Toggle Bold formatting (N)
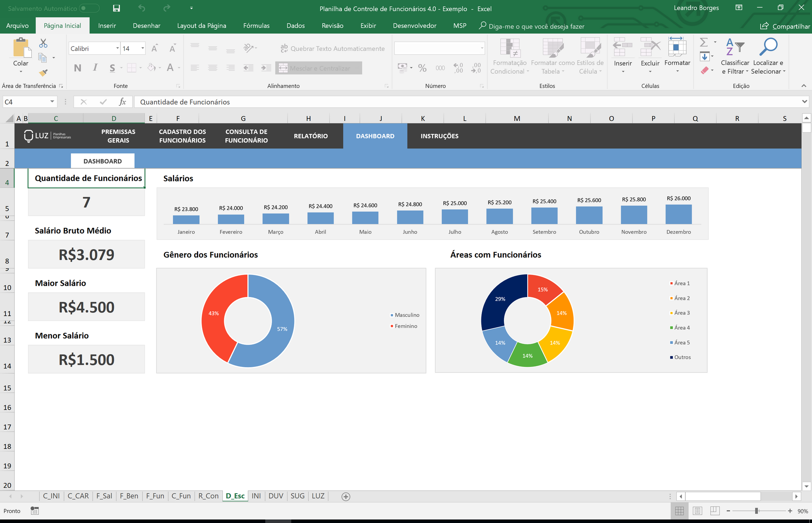The image size is (812, 523). point(78,68)
